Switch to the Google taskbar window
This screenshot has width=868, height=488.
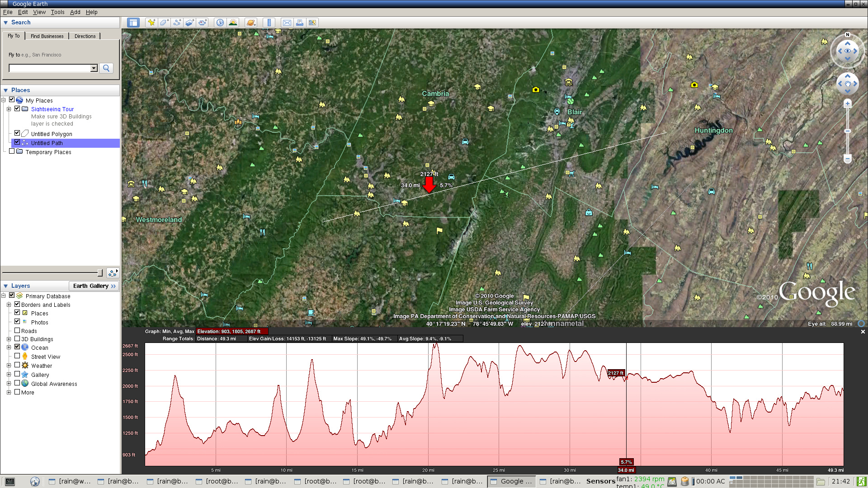511,481
